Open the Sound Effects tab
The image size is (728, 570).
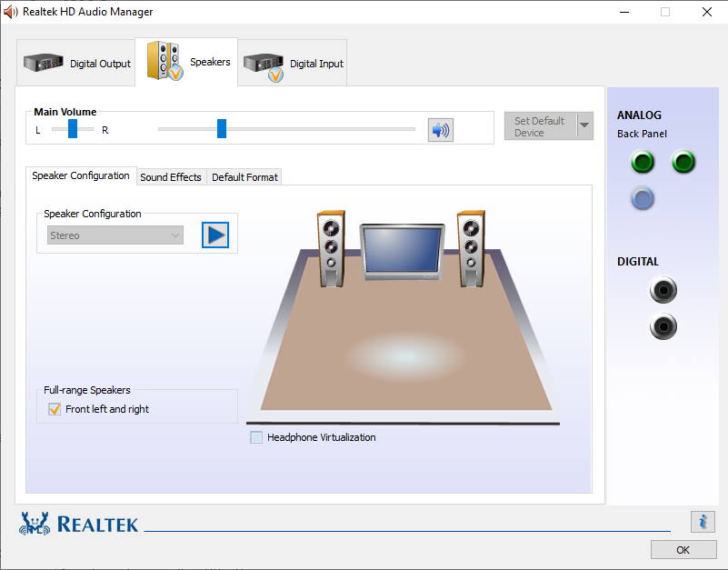click(171, 177)
